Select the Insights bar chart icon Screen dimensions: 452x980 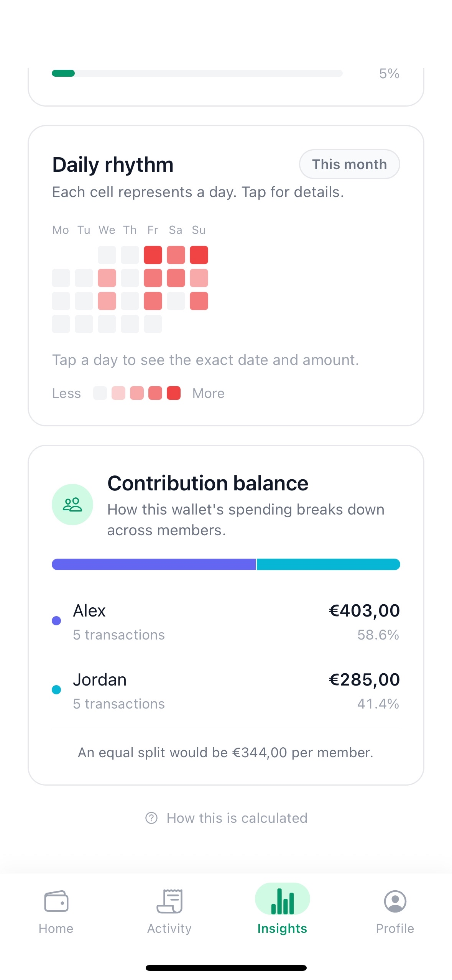point(282,901)
